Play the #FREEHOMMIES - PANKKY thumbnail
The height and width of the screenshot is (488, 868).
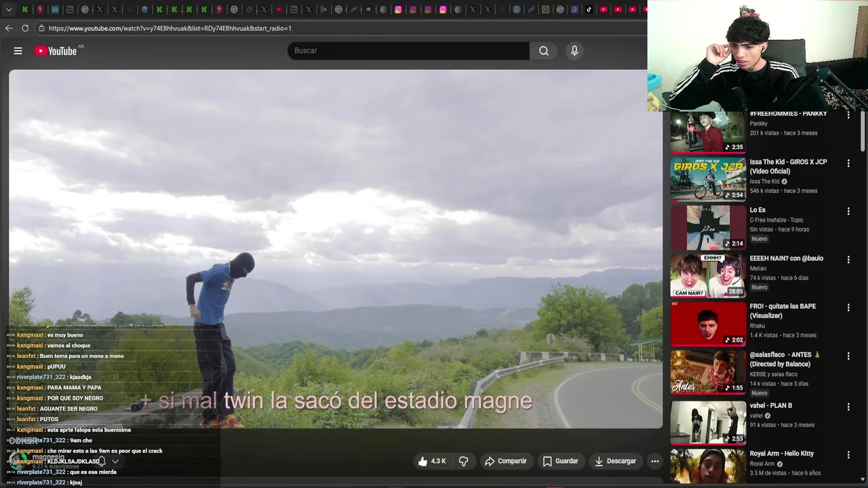(x=708, y=131)
